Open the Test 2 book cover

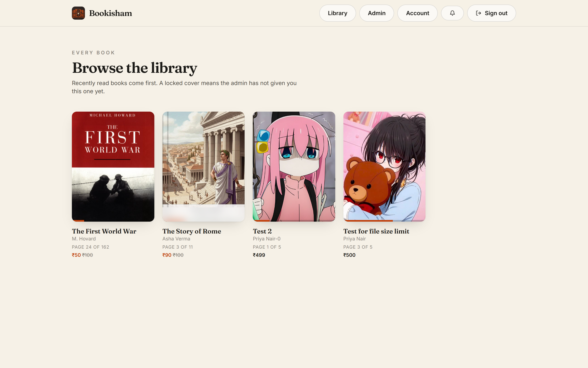294,166
